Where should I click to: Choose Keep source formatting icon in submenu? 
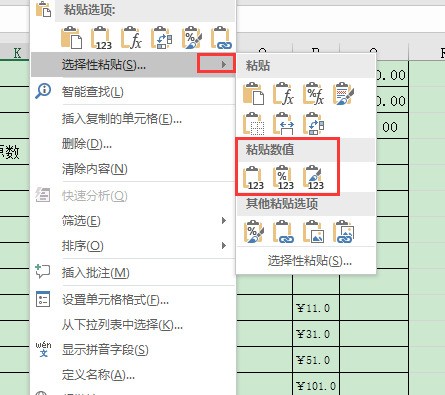tap(343, 94)
